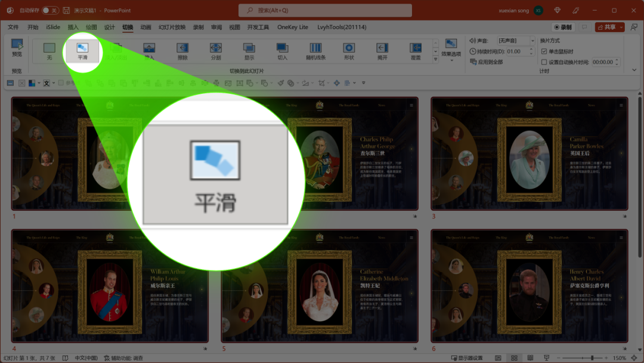Viewport: 644px width, 363px height.
Task: Open the user account avatar XS
Action: [x=538, y=10]
